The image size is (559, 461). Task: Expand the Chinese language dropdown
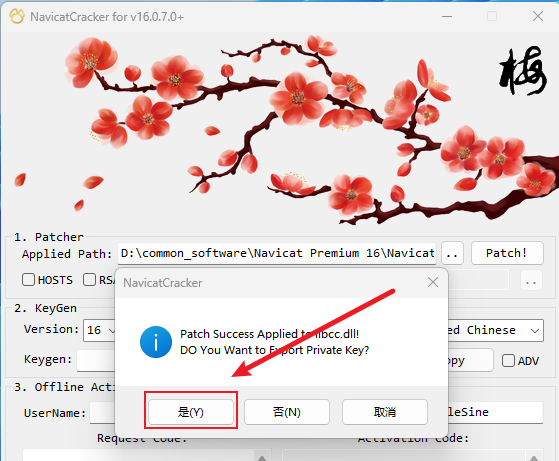(x=496, y=330)
